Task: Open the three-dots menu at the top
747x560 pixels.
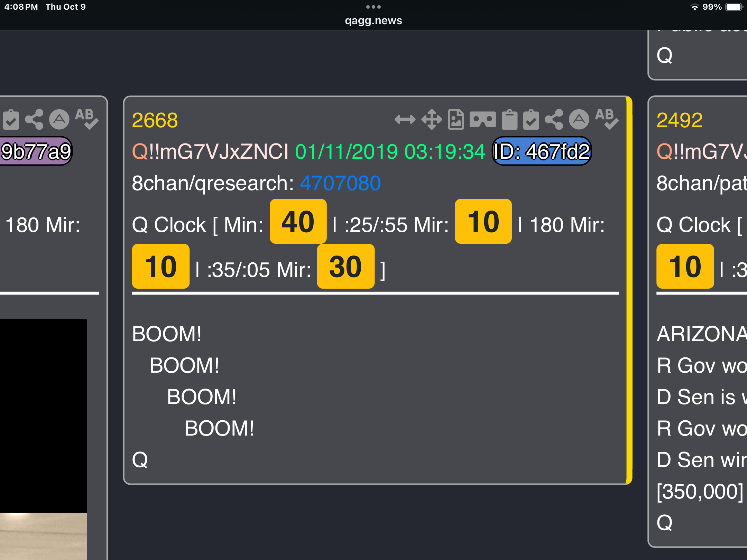Action: pyautogui.click(x=373, y=7)
